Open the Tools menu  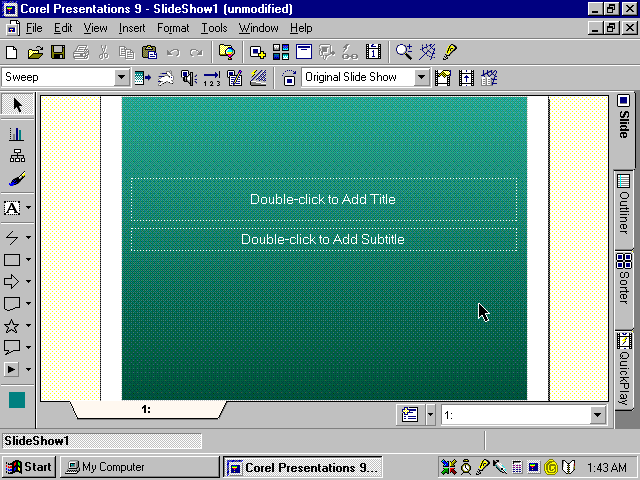[214, 28]
